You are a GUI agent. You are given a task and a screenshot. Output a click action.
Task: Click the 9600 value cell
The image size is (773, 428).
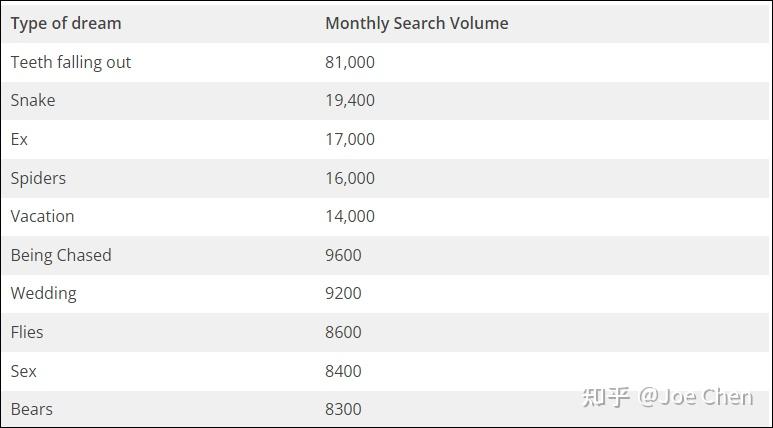tap(343, 255)
